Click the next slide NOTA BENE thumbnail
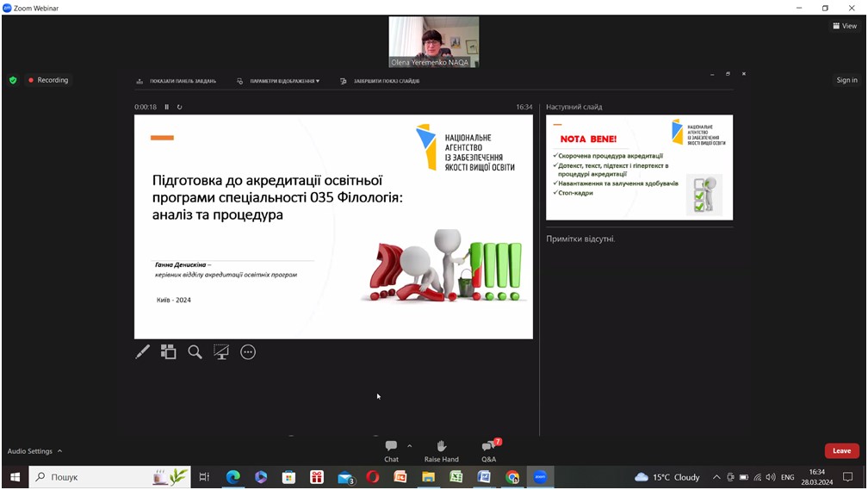The height and width of the screenshot is (490, 868). click(639, 167)
